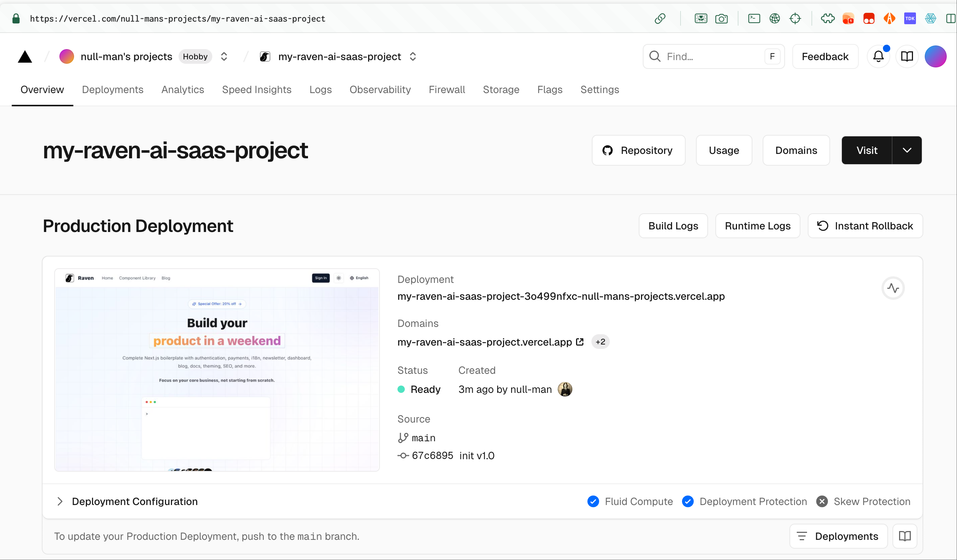Click the TDK extension icon
Image resolution: width=957 pixels, height=560 pixels.
(x=910, y=18)
